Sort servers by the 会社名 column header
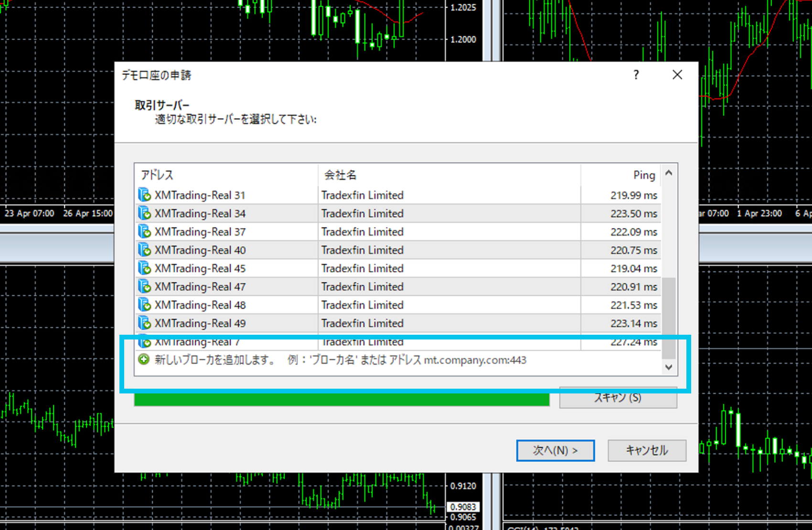Screen dimensions: 812x530 [x=449, y=175]
